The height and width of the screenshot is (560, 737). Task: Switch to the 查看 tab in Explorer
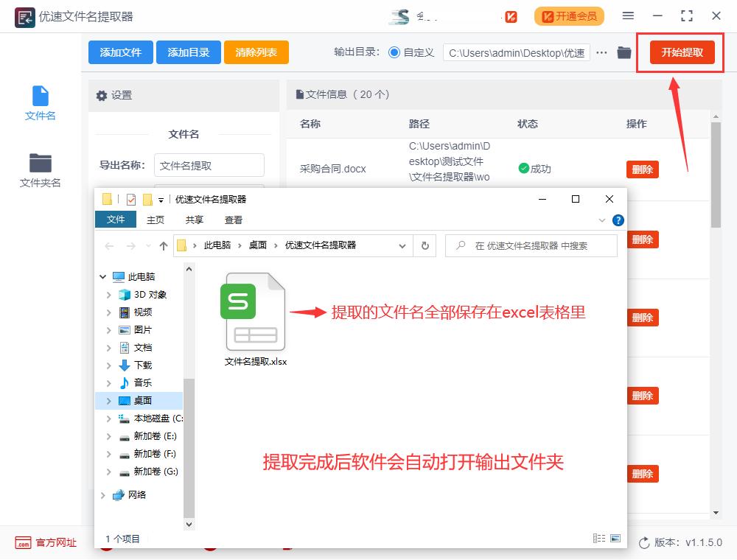pyautogui.click(x=234, y=220)
